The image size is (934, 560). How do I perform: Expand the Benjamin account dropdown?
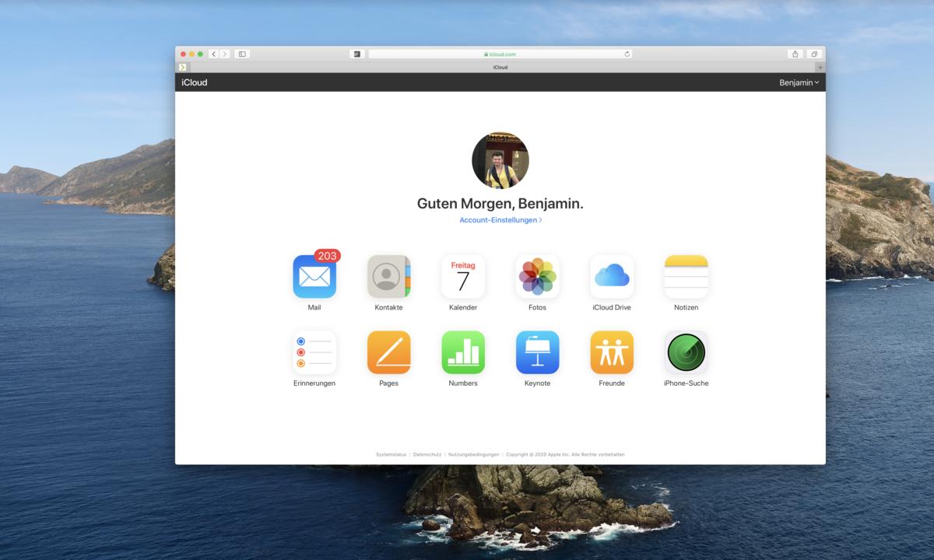tap(799, 82)
